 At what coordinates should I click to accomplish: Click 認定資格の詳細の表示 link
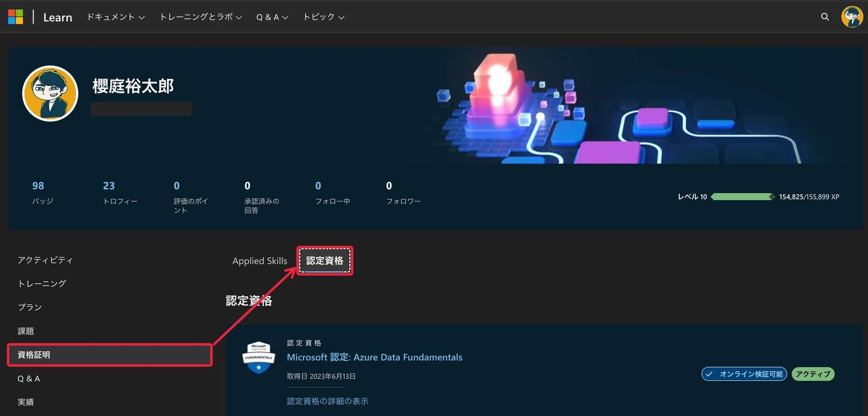[x=328, y=401]
